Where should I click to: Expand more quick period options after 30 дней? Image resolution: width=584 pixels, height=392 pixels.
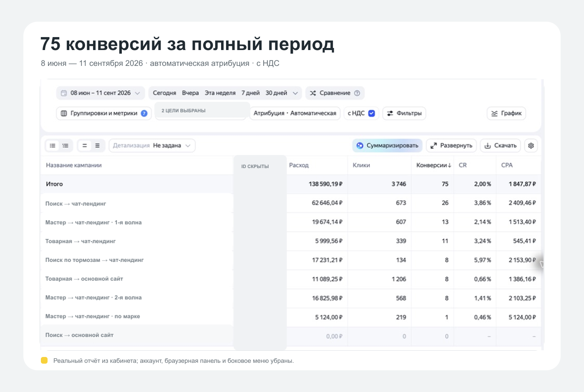coord(295,93)
